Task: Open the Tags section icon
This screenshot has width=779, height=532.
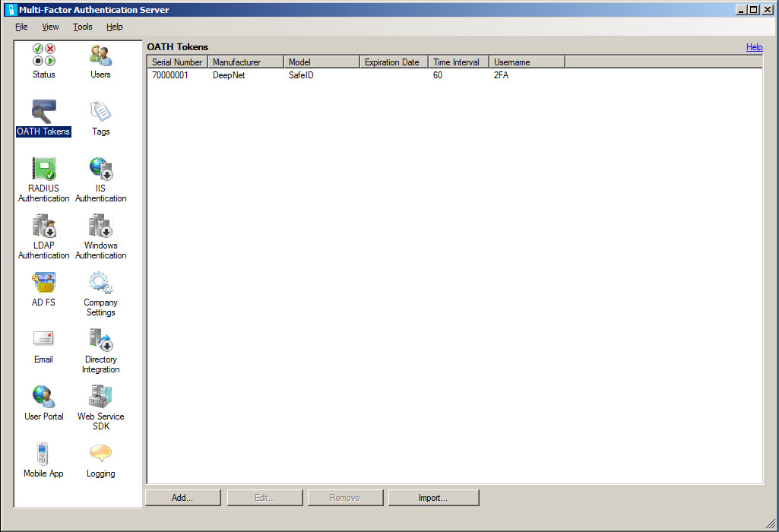Action: [x=101, y=112]
